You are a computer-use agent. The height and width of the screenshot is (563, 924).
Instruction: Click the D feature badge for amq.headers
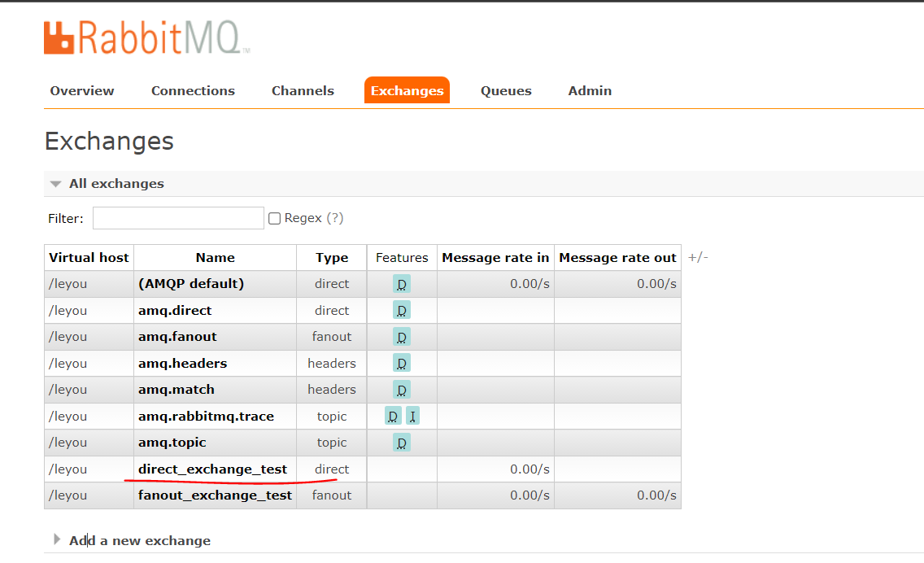[401, 363]
